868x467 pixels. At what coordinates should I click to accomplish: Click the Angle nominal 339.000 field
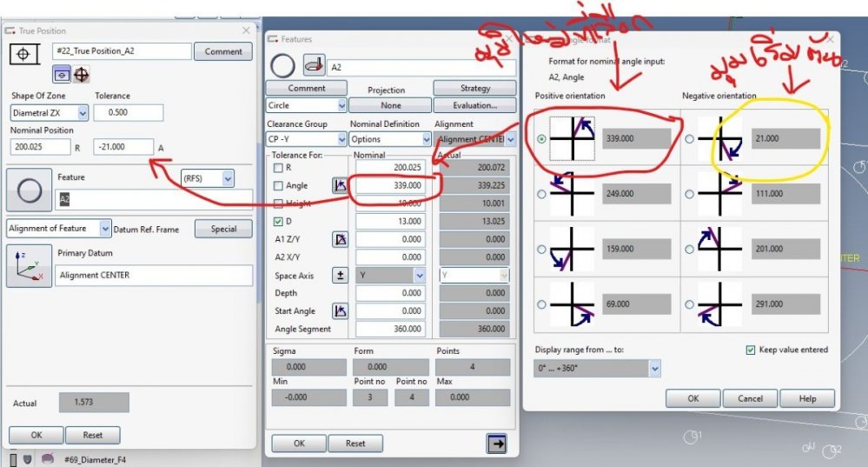390,185
